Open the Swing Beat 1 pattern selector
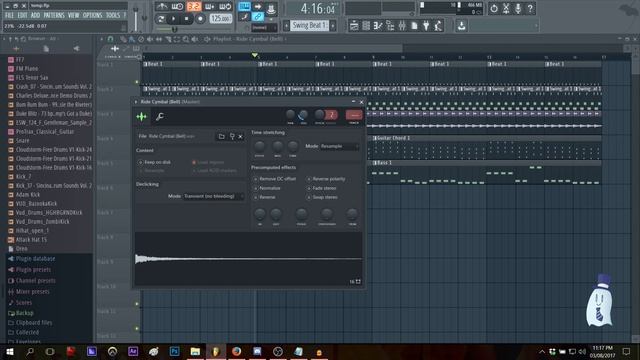The height and width of the screenshot is (360, 640). coord(309,25)
